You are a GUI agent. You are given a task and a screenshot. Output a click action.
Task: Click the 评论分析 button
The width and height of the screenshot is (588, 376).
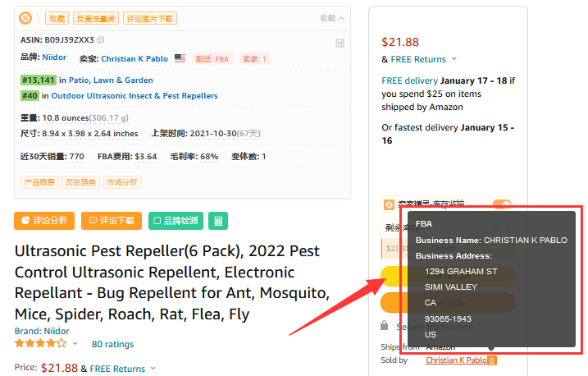coord(44,221)
